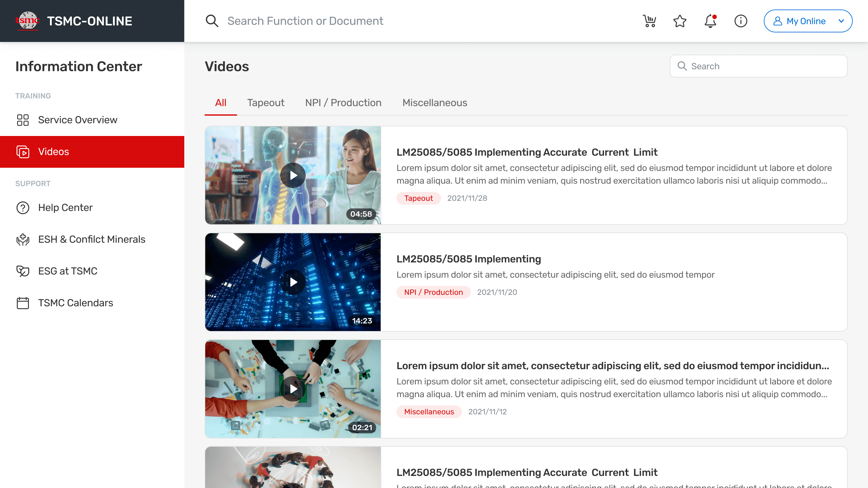The width and height of the screenshot is (868, 488).
Task: Expand the My Online dropdown chevron
Action: (x=841, y=21)
